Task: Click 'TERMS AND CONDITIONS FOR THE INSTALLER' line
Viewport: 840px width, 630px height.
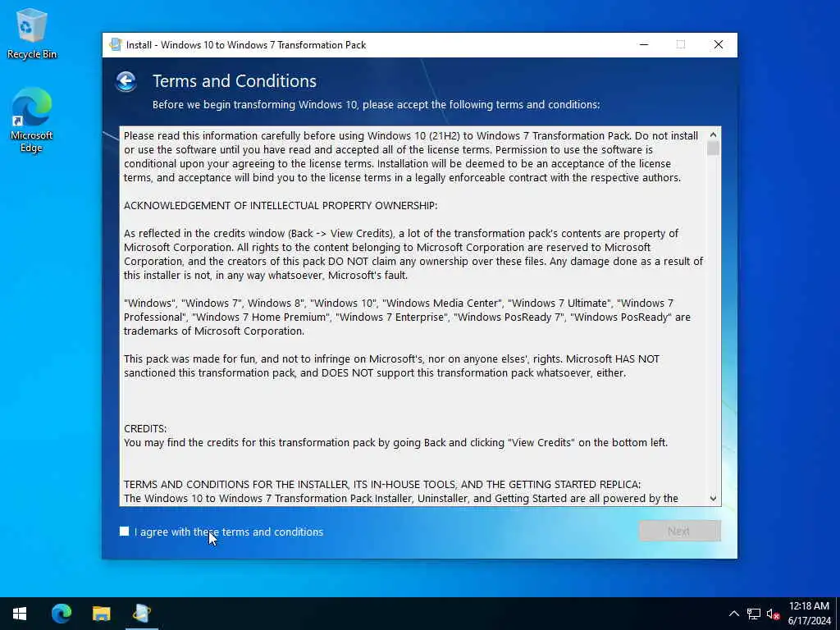Action: 382,484
